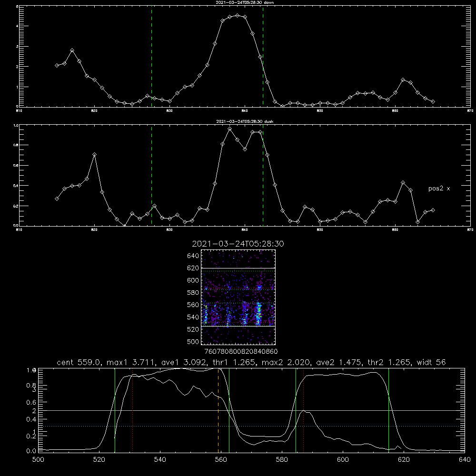Click the left green dashed line in dusk plot
This screenshot has height=476, width=476.
pos(152,176)
